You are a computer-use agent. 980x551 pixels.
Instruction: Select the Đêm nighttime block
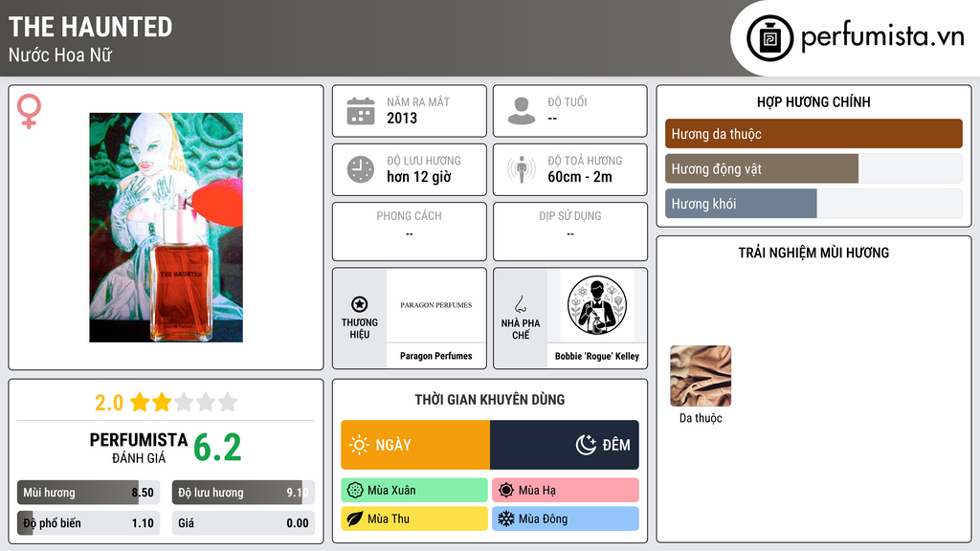tap(565, 445)
